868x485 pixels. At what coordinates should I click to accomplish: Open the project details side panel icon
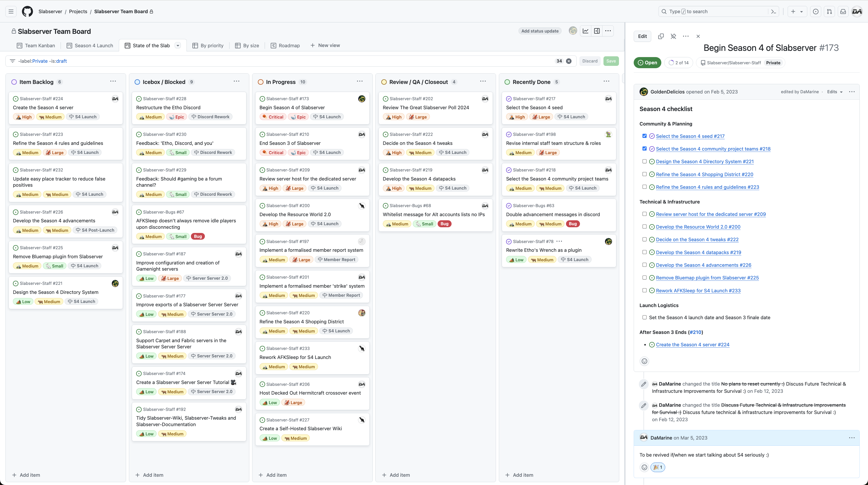(x=597, y=31)
